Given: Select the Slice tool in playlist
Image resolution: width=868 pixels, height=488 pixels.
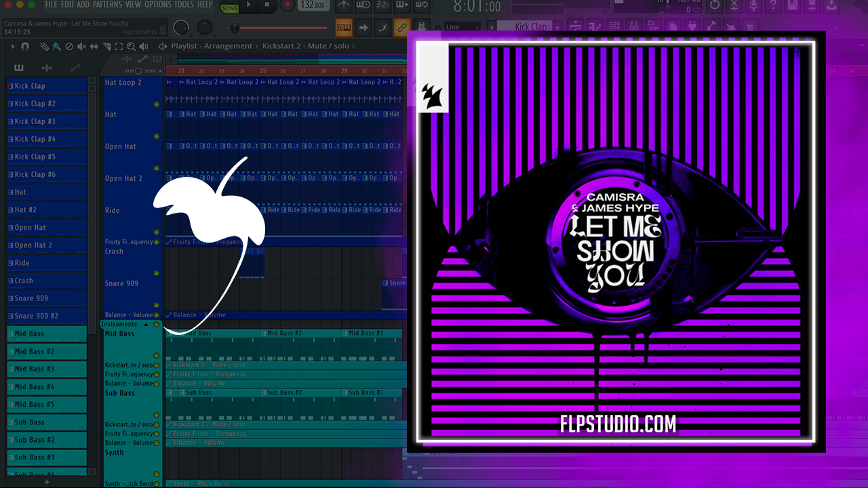Looking at the screenshot, I should (x=106, y=47).
